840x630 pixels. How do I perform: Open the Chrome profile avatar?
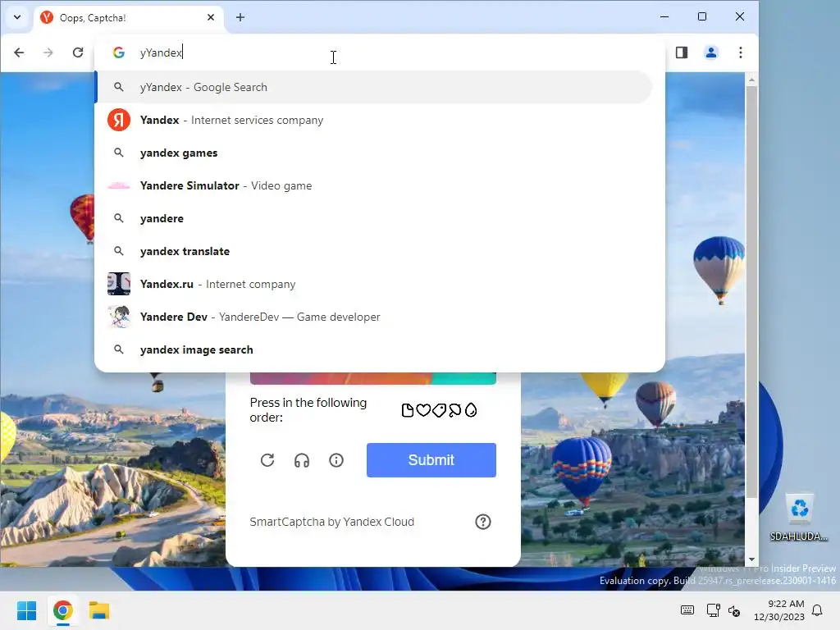[711, 52]
